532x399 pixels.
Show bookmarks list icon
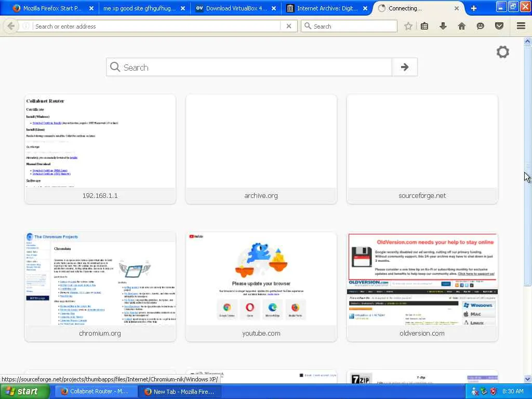point(424,26)
